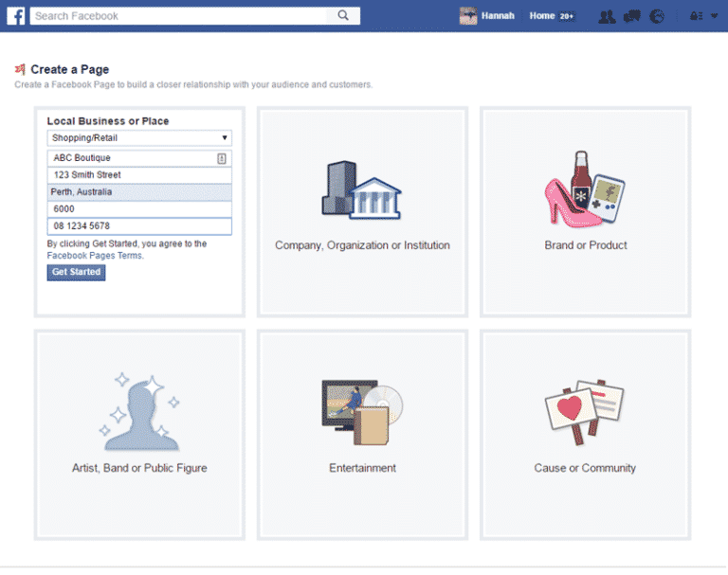Open the Shopping/Retail category dropdown
728x575 pixels.
pyautogui.click(x=139, y=138)
